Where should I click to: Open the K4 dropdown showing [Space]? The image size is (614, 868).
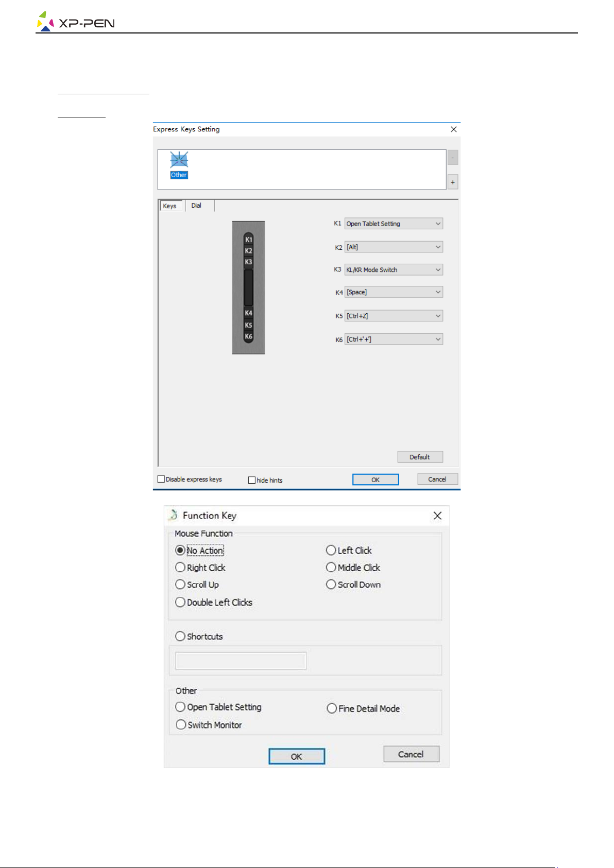coord(394,292)
